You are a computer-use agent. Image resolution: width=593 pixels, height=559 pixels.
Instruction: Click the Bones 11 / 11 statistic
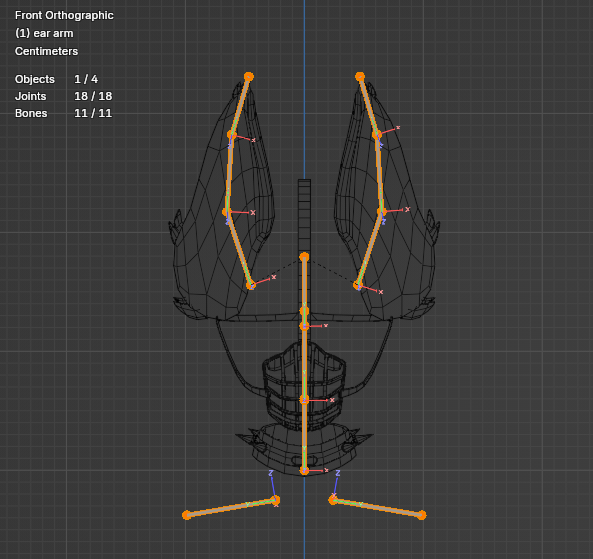(64, 113)
